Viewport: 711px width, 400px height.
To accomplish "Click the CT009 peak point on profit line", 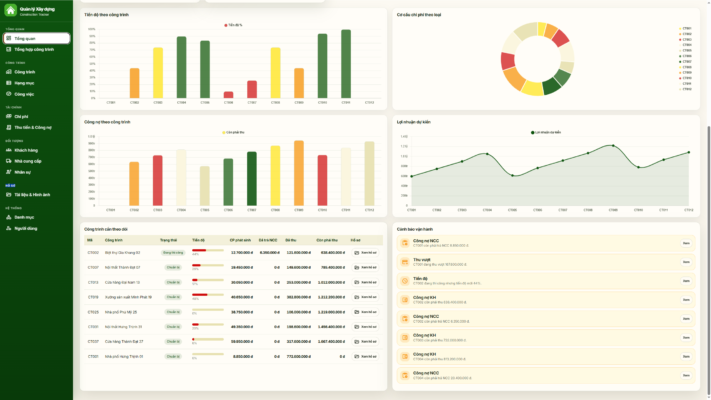I will pos(613,146).
